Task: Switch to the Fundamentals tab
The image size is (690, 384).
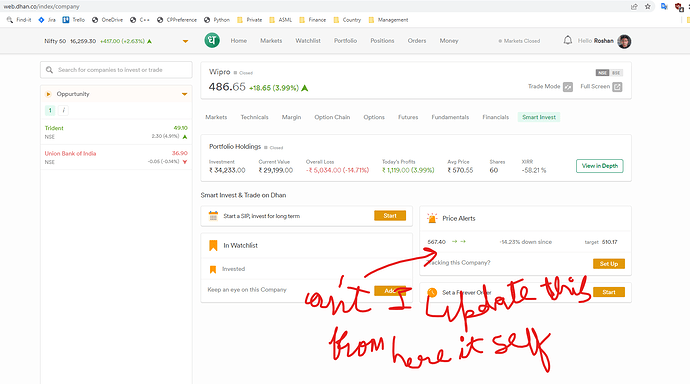Action: (x=450, y=117)
